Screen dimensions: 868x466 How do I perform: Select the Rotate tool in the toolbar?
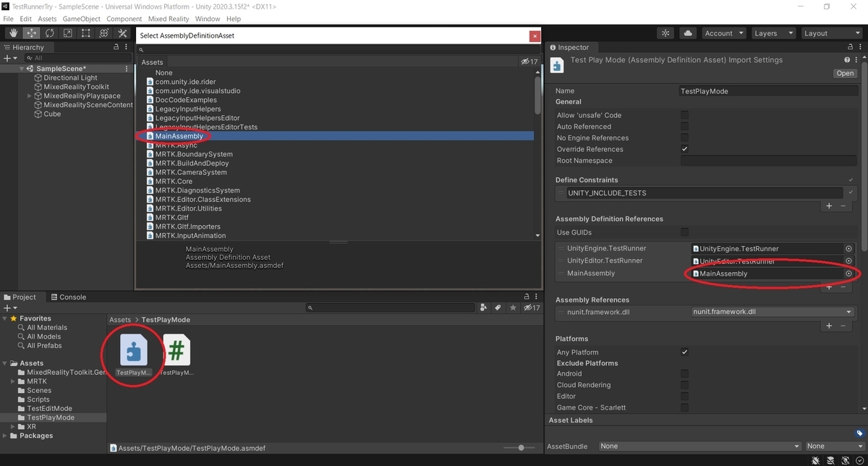[50, 33]
